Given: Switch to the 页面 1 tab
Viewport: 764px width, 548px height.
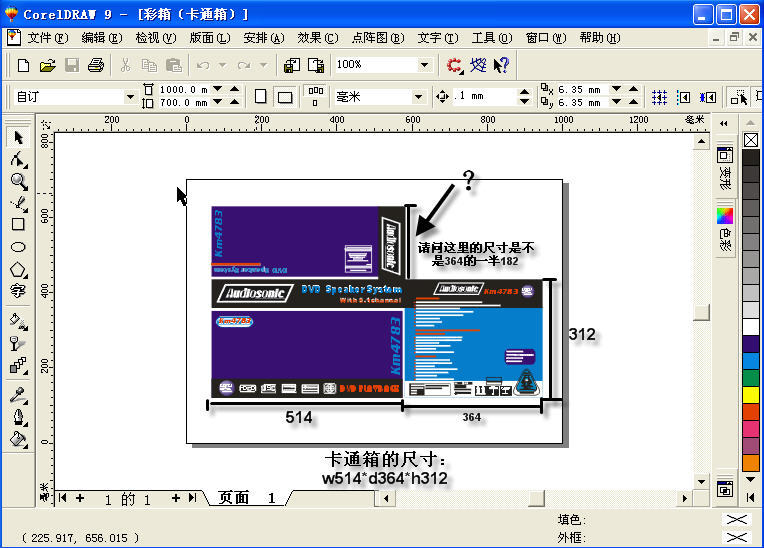Looking at the screenshot, I should (247, 498).
